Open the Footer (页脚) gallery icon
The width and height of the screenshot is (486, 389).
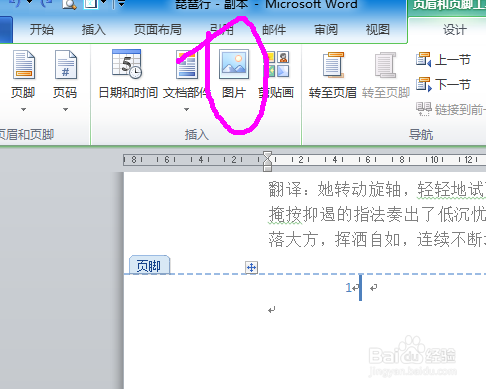tap(23, 65)
